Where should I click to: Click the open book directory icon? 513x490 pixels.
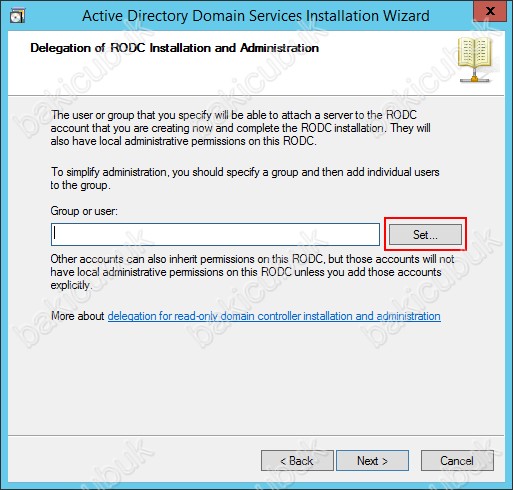pyautogui.click(x=475, y=60)
